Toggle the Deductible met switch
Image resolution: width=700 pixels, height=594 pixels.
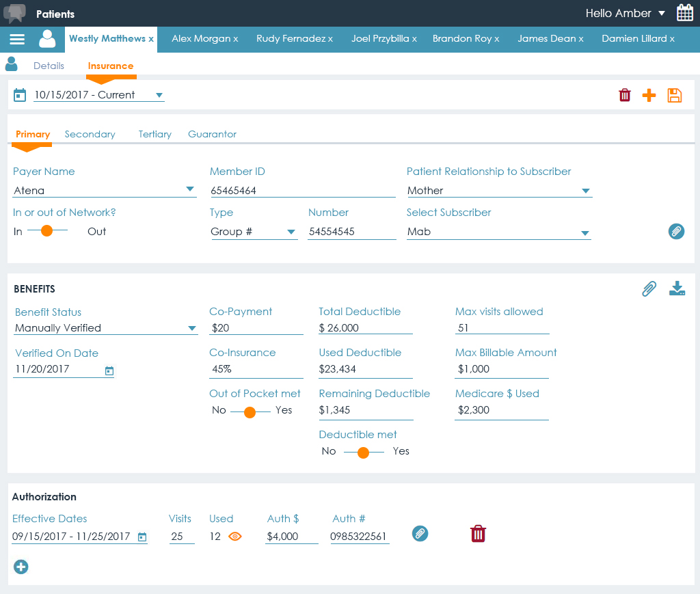(x=363, y=452)
